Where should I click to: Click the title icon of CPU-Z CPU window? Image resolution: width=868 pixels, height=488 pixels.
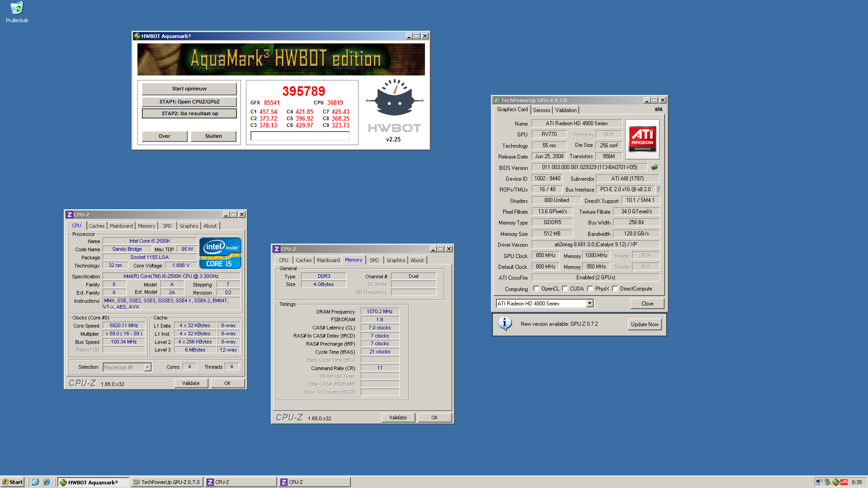[x=70, y=215]
